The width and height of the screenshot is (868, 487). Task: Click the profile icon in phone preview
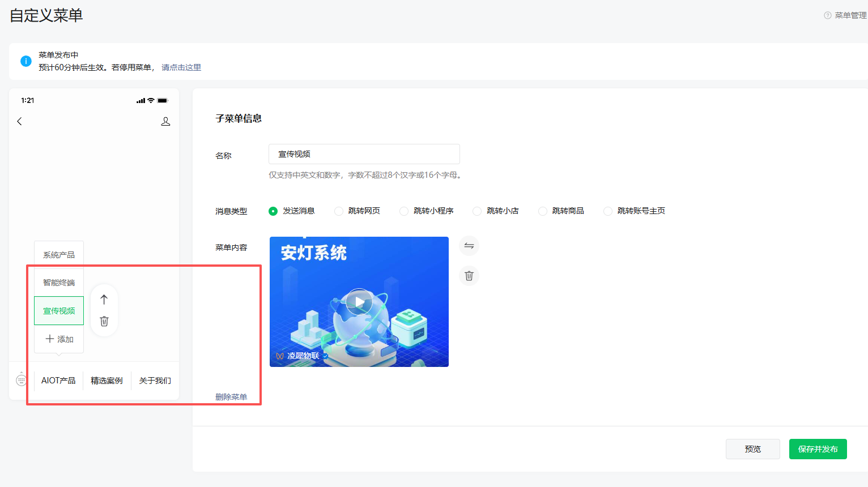tap(165, 121)
